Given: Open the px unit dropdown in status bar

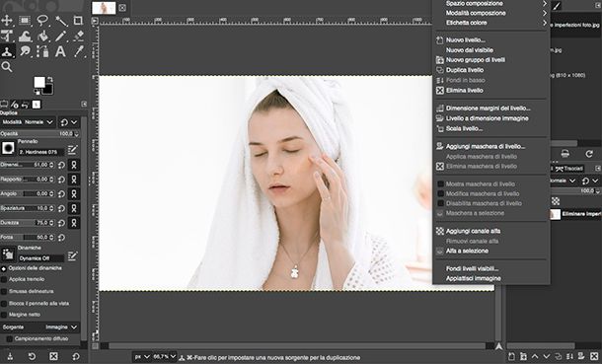Looking at the screenshot, I should (x=142, y=357).
